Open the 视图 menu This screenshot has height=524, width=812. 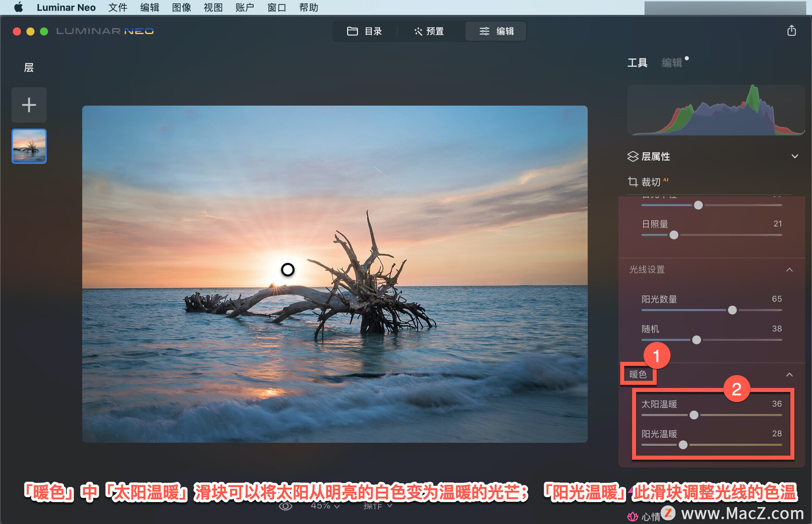pos(213,7)
